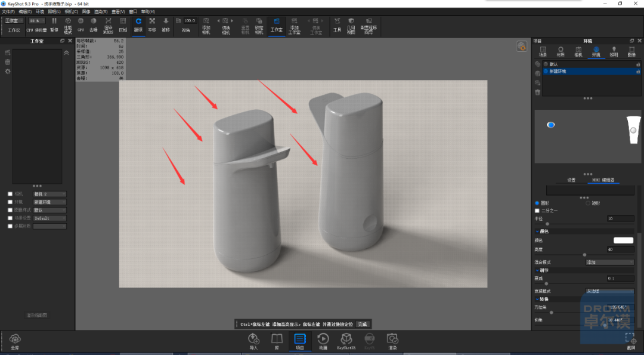Tick the 二分之一 half checkbox
This screenshot has height=355, width=644.
click(537, 211)
